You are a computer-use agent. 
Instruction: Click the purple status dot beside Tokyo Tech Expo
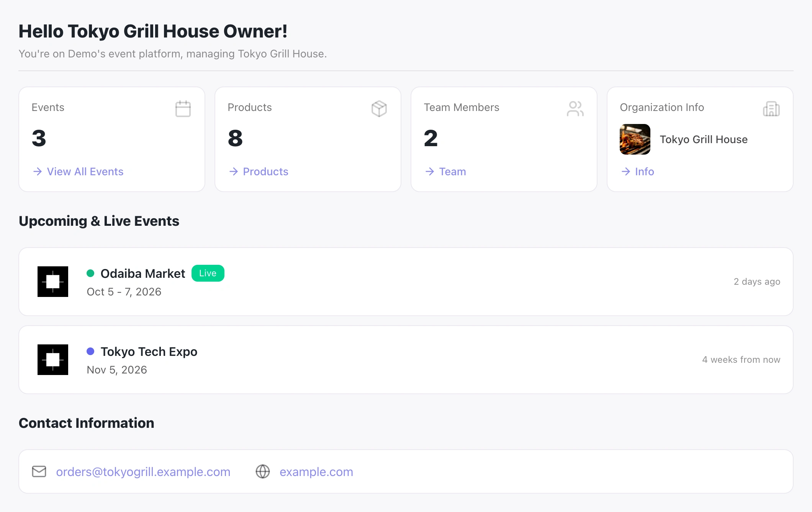coord(90,351)
